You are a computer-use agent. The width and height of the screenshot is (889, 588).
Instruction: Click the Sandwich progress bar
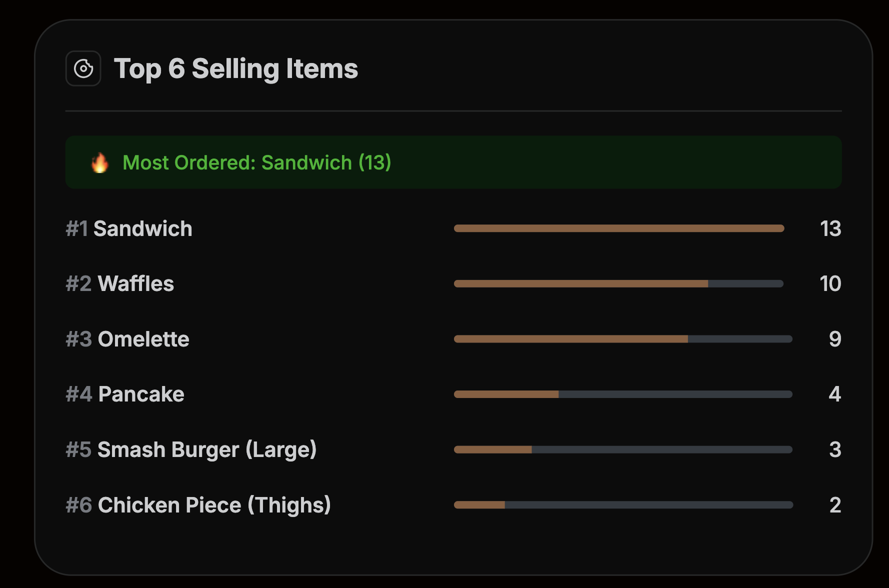[619, 228]
